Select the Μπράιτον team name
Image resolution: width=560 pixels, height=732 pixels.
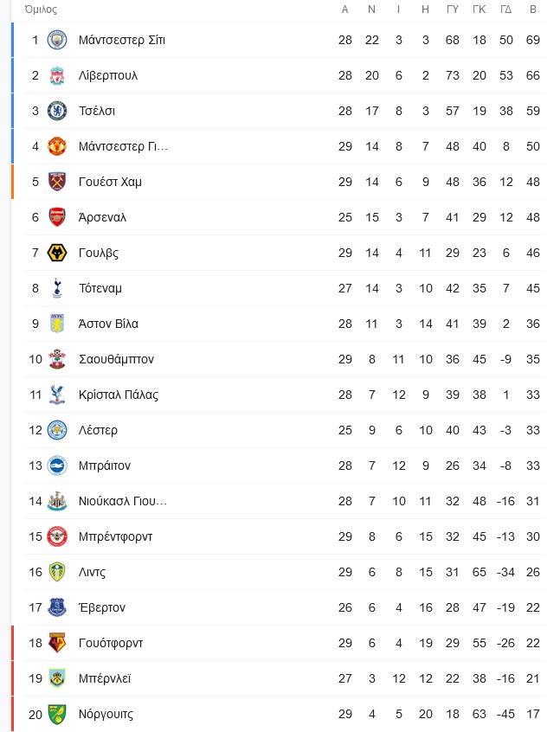coord(105,466)
